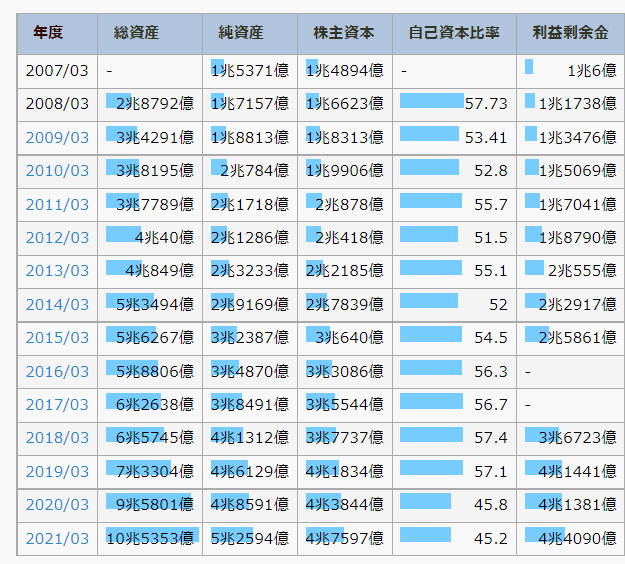This screenshot has width=625, height=564.
Task: Open the 2017/03 fiscal year link
Action: point(57,405)
